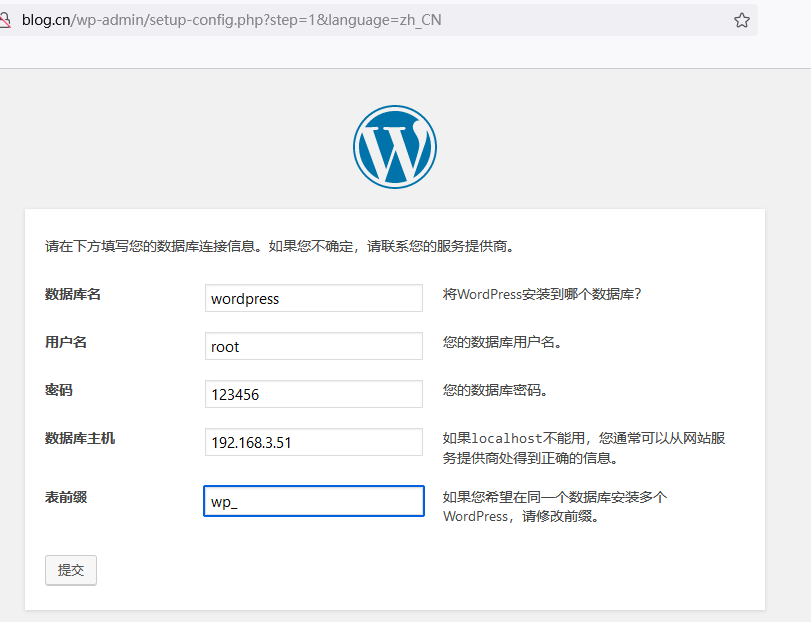Select the 数据库主机 field label
Screen dimensions: 811x622
pyautogui.click(x=80, y=438)
